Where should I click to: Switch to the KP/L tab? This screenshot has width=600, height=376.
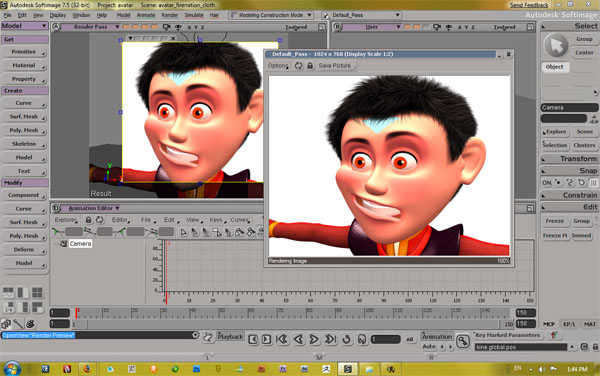(569, 324)
